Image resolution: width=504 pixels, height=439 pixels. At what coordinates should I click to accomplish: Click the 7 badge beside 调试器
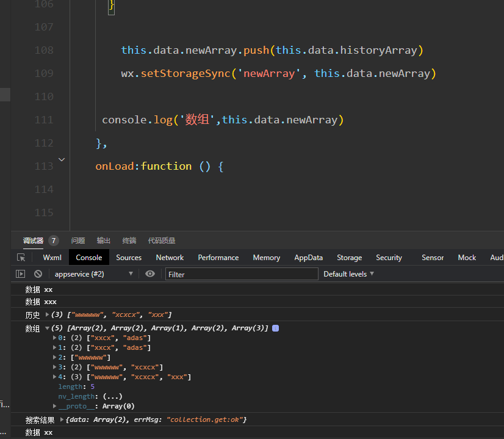pyautogui.click(x=54, y=241)
